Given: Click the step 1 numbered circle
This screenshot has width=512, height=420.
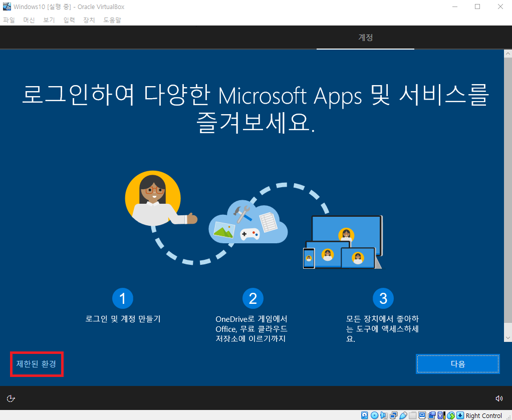Looking at the screenshot, I should pos(122,298).
